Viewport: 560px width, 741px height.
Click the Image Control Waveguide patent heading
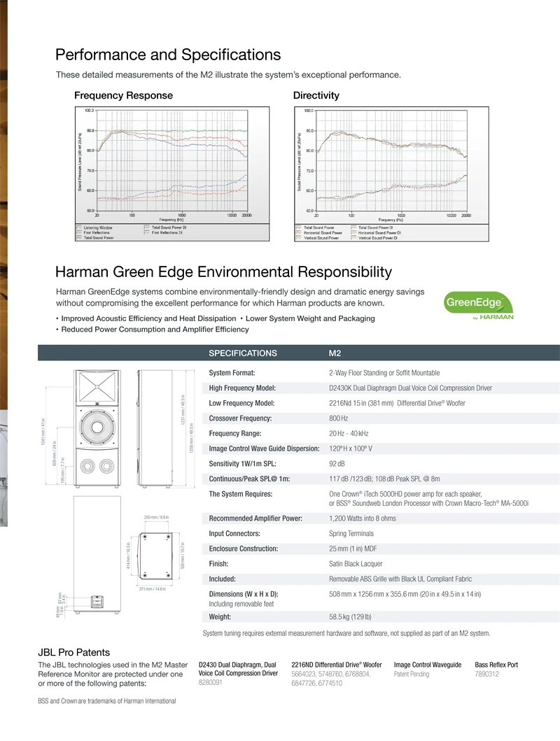[x=428, y=665]
